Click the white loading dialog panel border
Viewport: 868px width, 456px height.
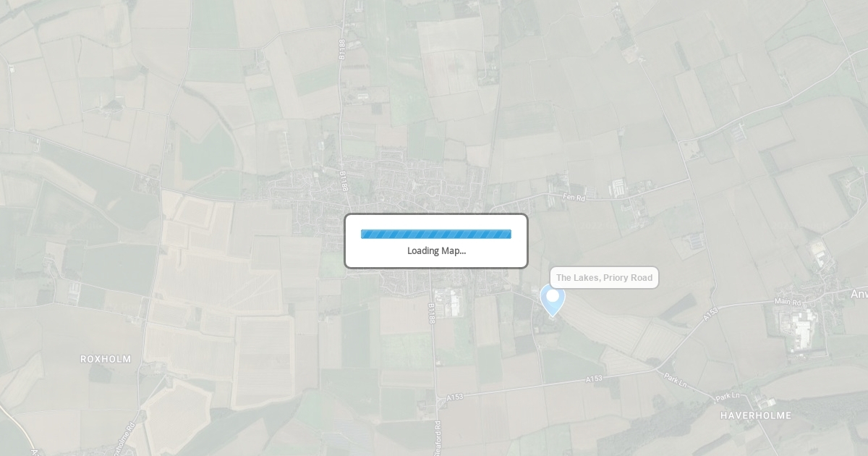pos(436,241)
